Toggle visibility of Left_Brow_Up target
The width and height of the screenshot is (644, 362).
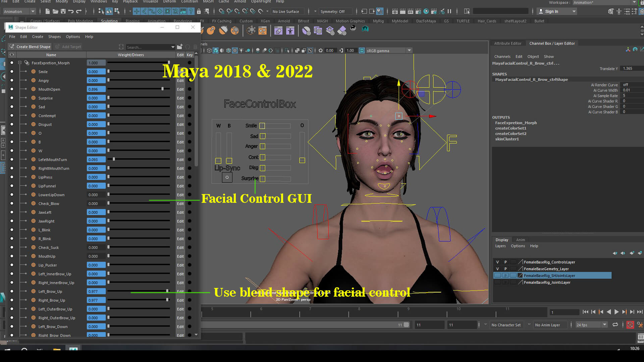pyautogui.click(x=12, y=291)
